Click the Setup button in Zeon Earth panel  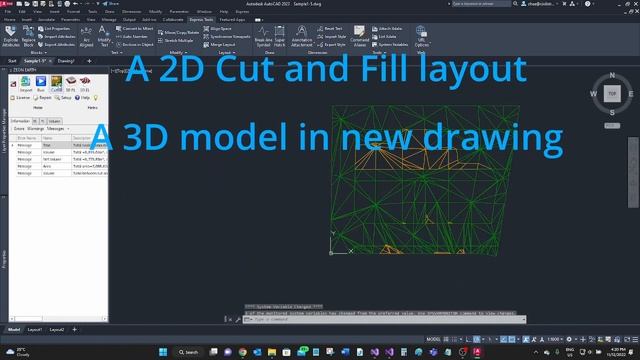click(x=63, y=98)
